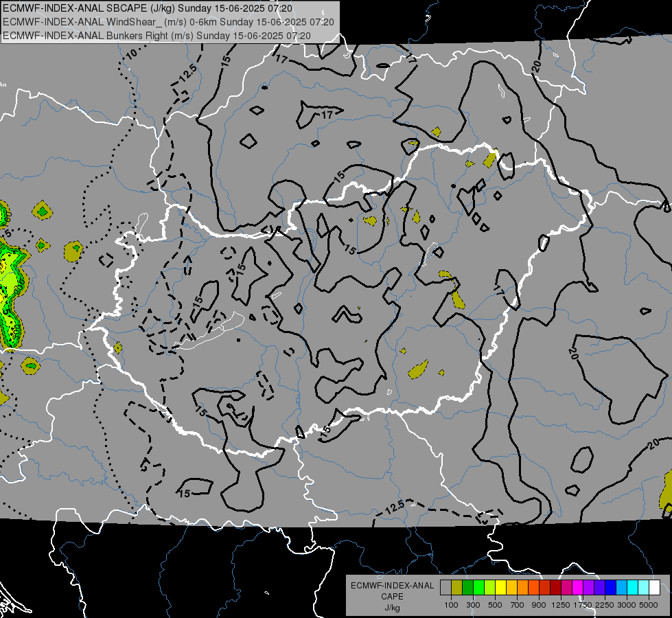Click legend value '1250'
The image size is (672, 618).
(561, 605)
